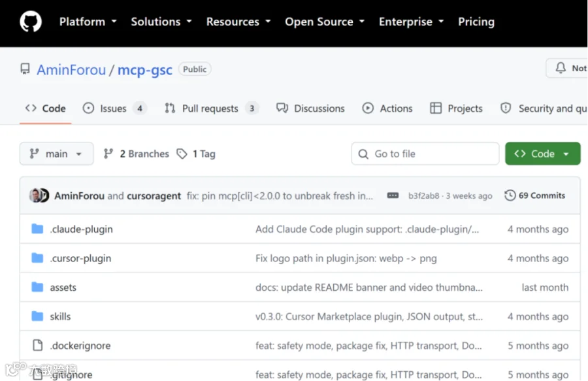Screen dimensions: 588x381
Task: Click the folder icon for assets
Action: point(37,288)
